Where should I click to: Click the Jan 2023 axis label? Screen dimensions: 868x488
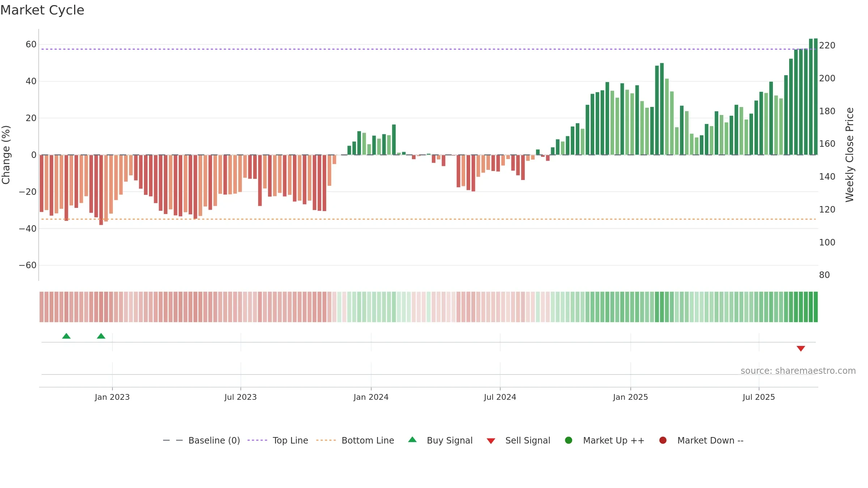(112, 397)
